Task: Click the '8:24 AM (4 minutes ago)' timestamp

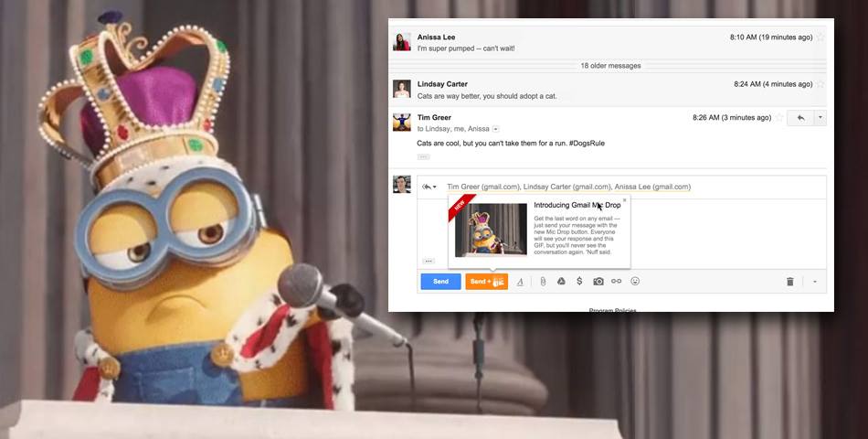Action: click(773, 84)
